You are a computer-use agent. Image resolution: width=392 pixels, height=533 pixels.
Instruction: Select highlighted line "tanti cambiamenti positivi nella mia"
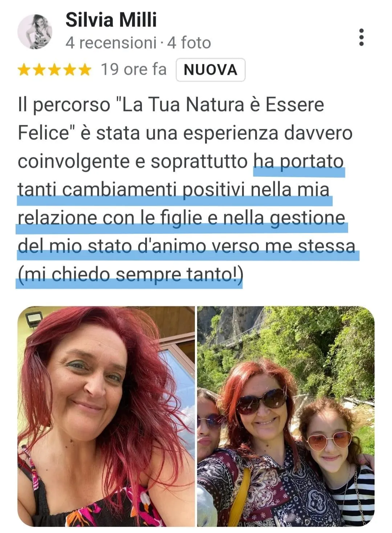(173, 190)
